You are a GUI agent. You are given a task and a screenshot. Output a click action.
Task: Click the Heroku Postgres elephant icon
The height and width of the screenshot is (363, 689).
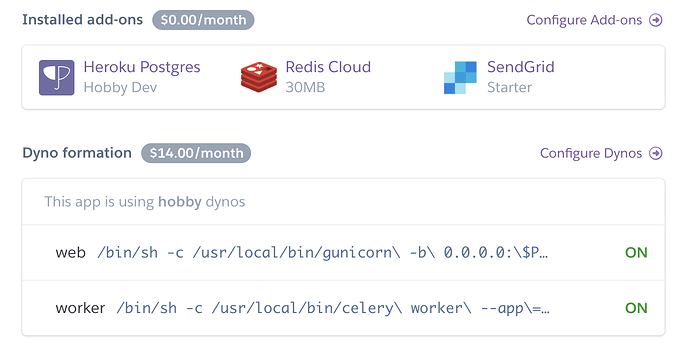tap(57, 78)
